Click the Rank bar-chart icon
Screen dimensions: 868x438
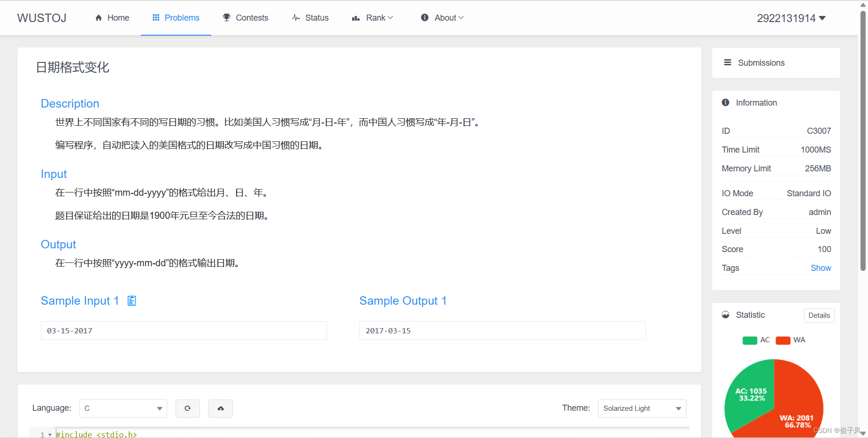tap(356, 18)
